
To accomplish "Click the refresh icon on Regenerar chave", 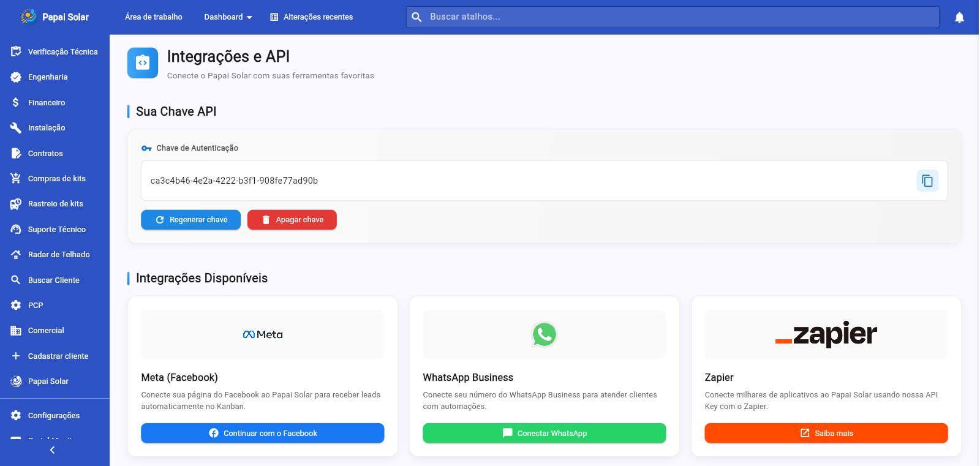I will click(x=160, y=220).
